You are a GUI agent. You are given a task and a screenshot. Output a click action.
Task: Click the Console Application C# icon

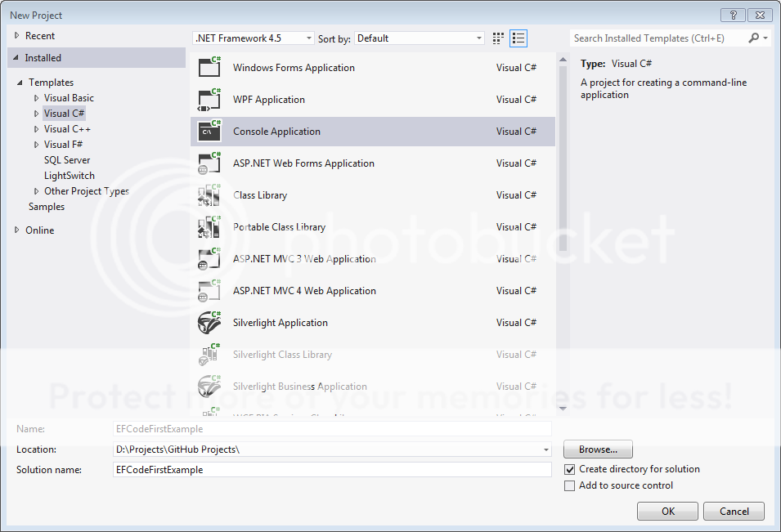coord(209,131)
